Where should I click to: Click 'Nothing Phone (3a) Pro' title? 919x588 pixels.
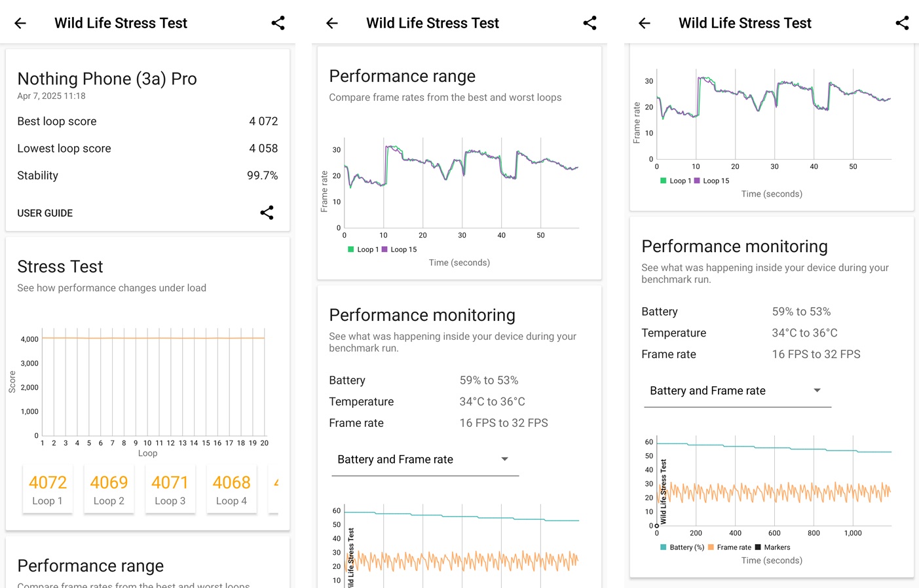click(x=107, y=79)
